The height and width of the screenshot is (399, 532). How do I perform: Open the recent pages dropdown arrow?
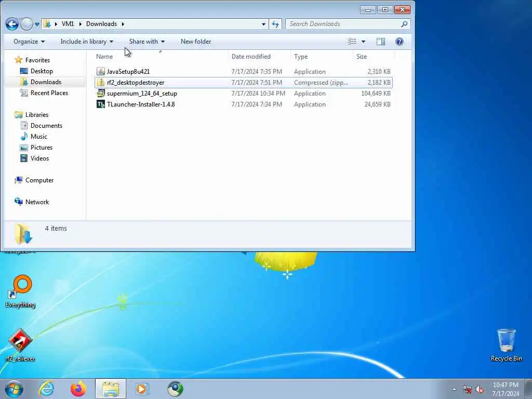tap(37, 24)
